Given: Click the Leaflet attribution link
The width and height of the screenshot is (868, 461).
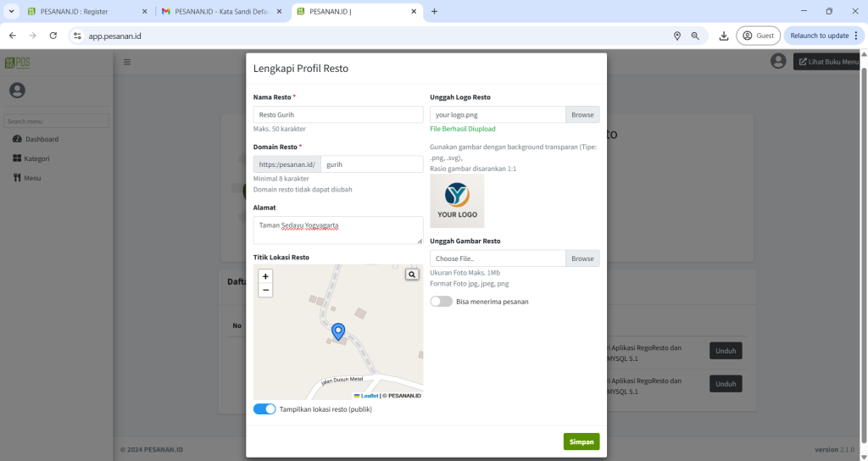Looking at the screenshot, I should [x=369, y=396].
